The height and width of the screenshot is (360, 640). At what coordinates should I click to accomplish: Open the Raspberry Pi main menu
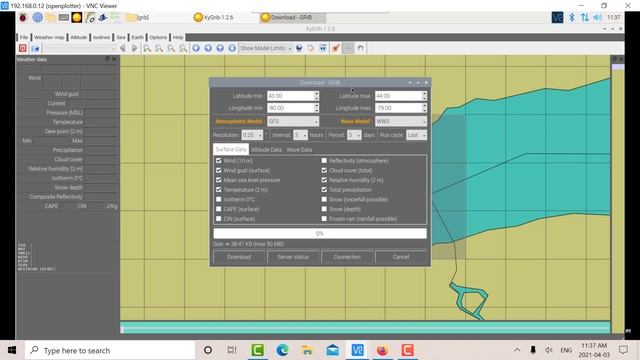tap(23, 17)
